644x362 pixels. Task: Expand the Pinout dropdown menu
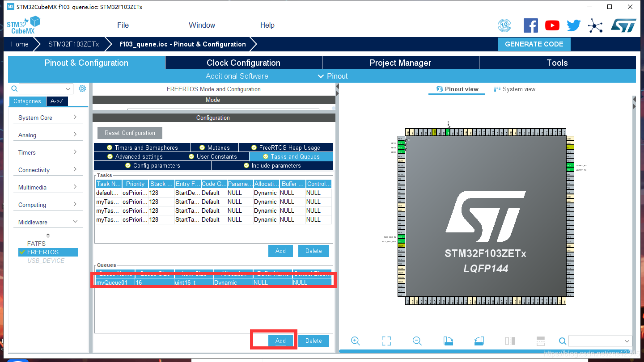tap(321, 76)
